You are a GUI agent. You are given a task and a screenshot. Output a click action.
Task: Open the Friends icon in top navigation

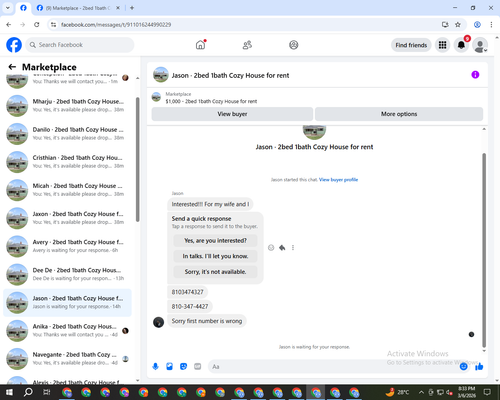click(247, 45)
